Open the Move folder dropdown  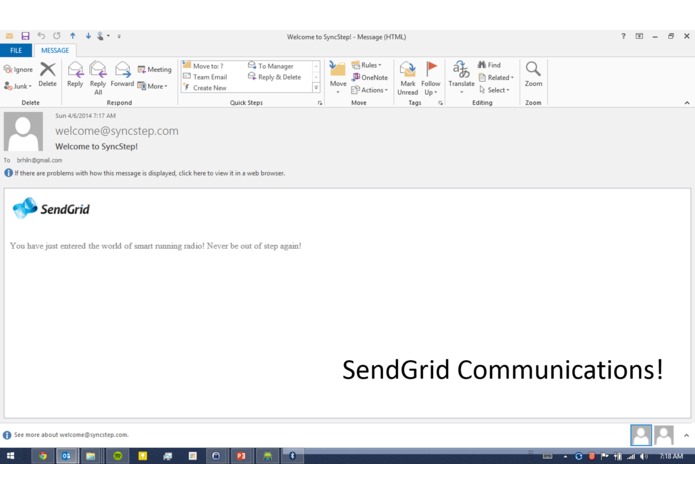tap(338, 78)
